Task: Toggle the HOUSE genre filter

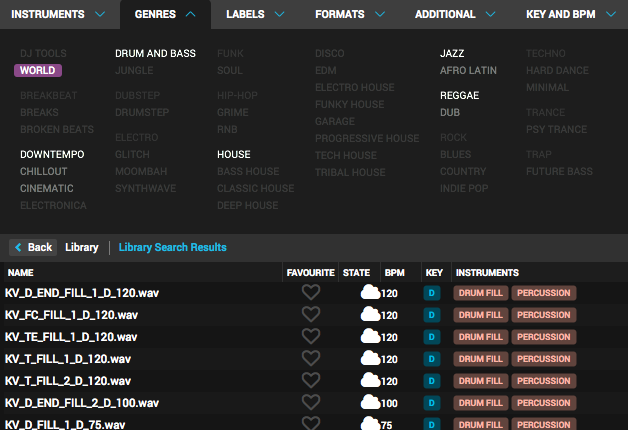Action: tap(233, 155)
